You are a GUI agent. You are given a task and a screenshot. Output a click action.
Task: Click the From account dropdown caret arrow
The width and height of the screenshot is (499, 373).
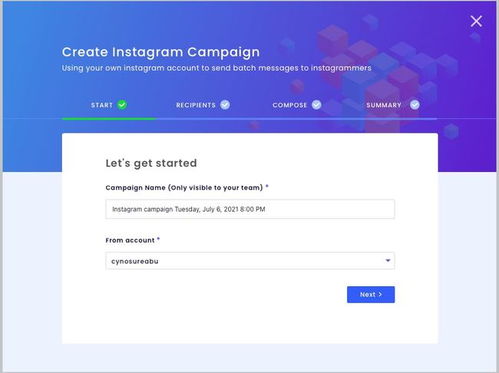tap(388, 260)
